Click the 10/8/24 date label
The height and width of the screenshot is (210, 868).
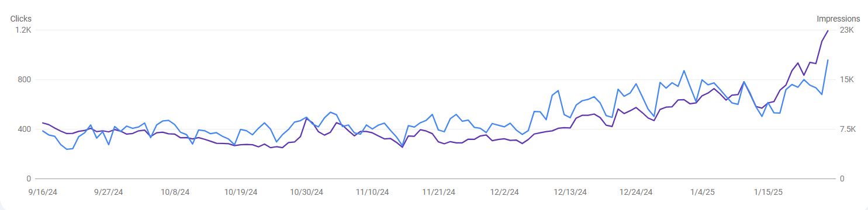click(x=175, y=192)
